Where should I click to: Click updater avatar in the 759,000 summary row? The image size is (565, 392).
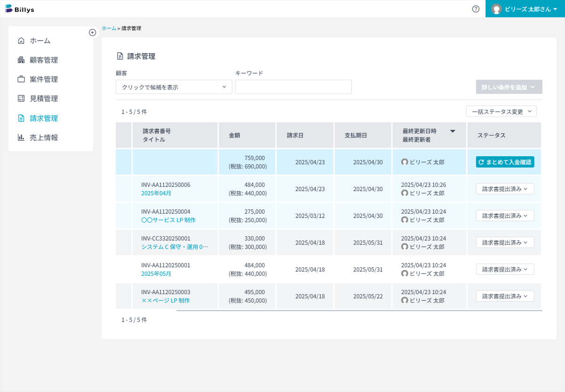tap(404, 162)
